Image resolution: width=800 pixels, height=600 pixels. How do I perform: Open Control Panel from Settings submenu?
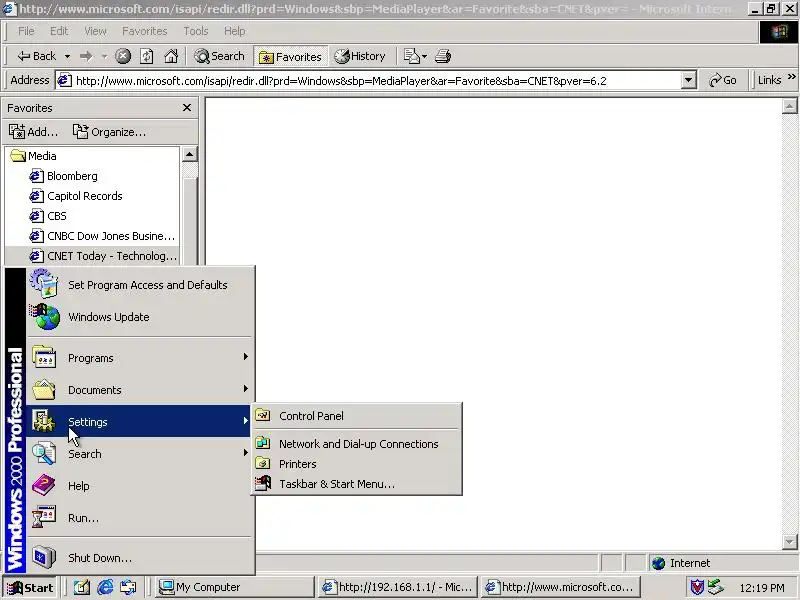pyautogui.click(x=357, y=416)
